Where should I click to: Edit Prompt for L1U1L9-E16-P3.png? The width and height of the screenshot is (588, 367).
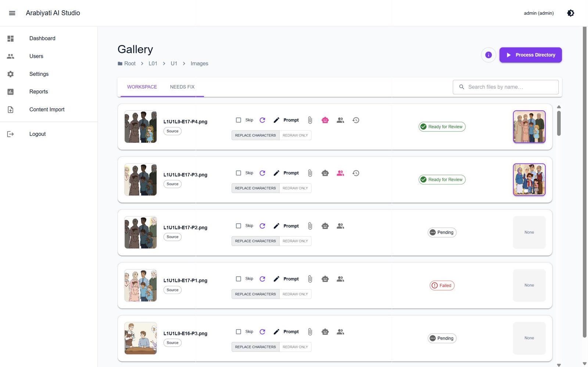pos(286,332)
